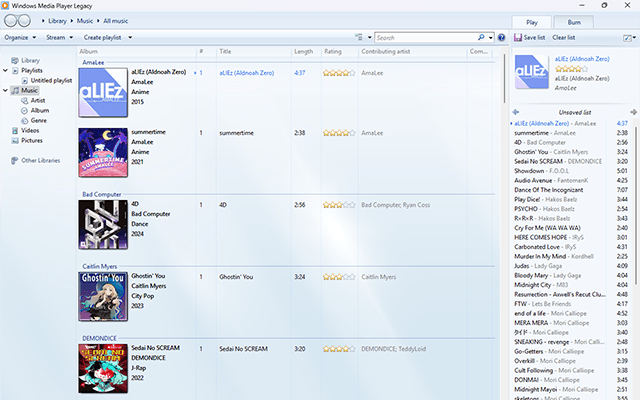Click the Clear list button
Image resolution: width=640 pixels, height=400 pixels.
(x=564, y=38)
